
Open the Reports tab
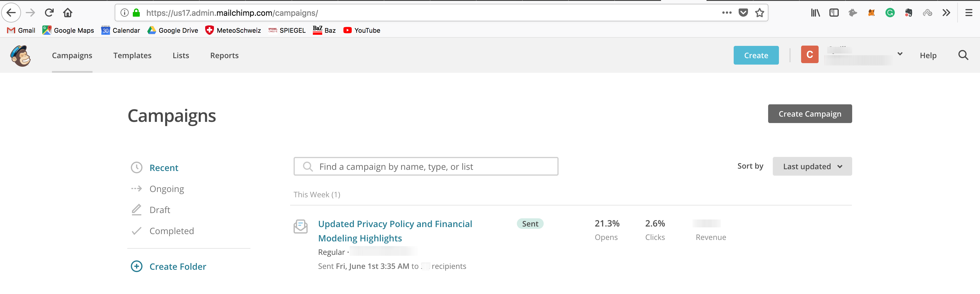tap(224, 56)
